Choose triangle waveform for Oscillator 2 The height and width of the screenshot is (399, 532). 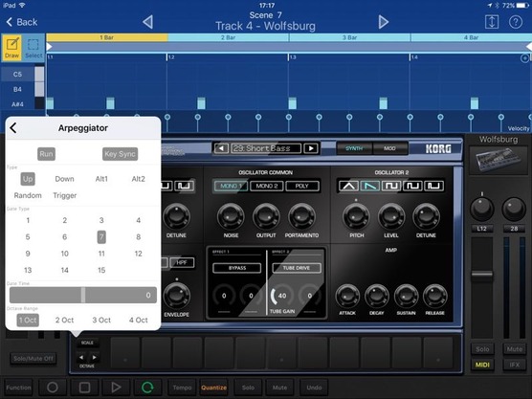[x=349, y=186]
